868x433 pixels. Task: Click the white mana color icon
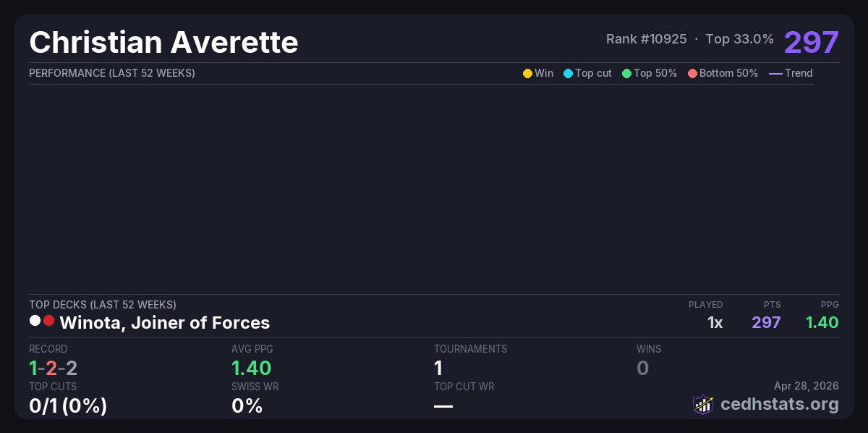pyautogui.click(x=35, y=321)
